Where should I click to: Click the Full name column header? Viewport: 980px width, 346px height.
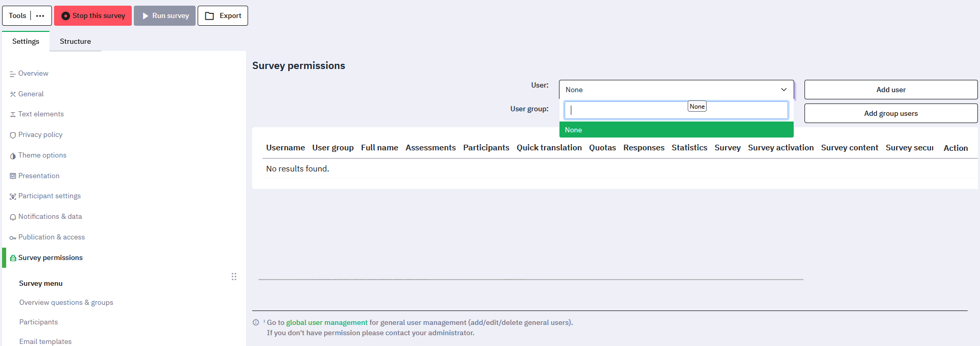pyautogui.click(x=380, y=148)
